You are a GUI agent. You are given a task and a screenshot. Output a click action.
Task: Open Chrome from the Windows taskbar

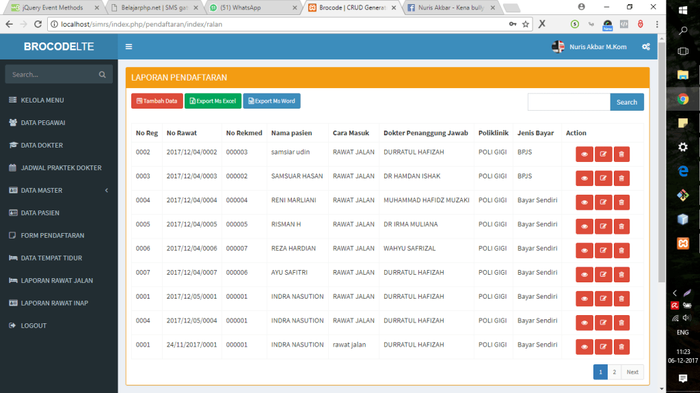click(683, 99)
